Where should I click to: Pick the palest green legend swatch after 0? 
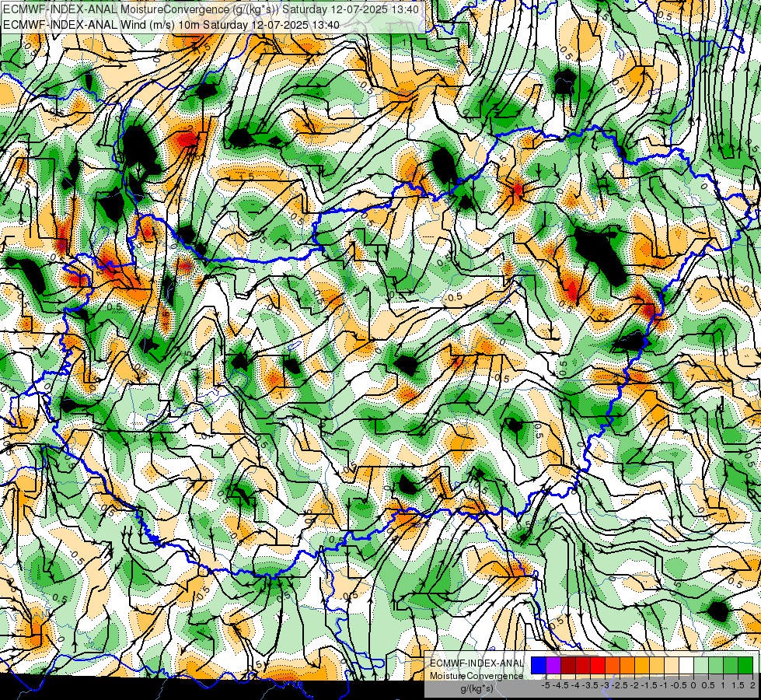(x=701, y=666)
